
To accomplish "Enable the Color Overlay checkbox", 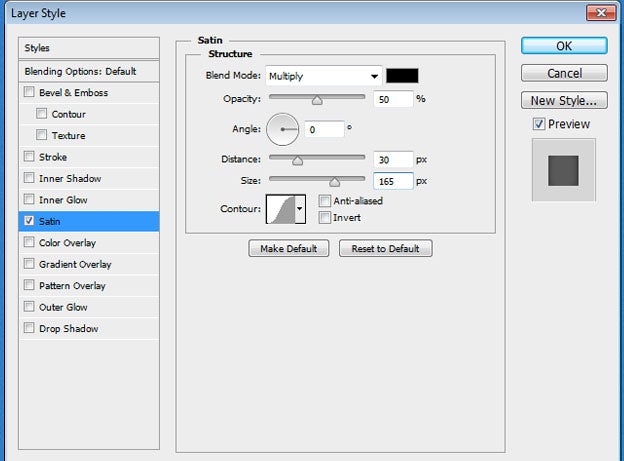I will click(x=29, y=242).
